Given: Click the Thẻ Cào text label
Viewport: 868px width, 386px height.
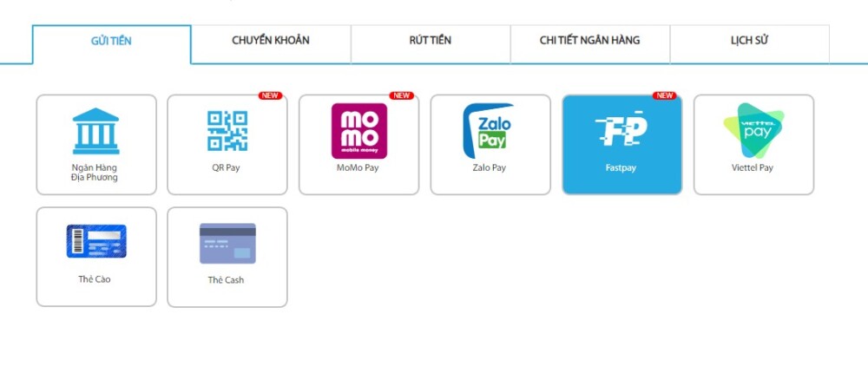Looking at the screenshot, I should click(x=94, y=279).
